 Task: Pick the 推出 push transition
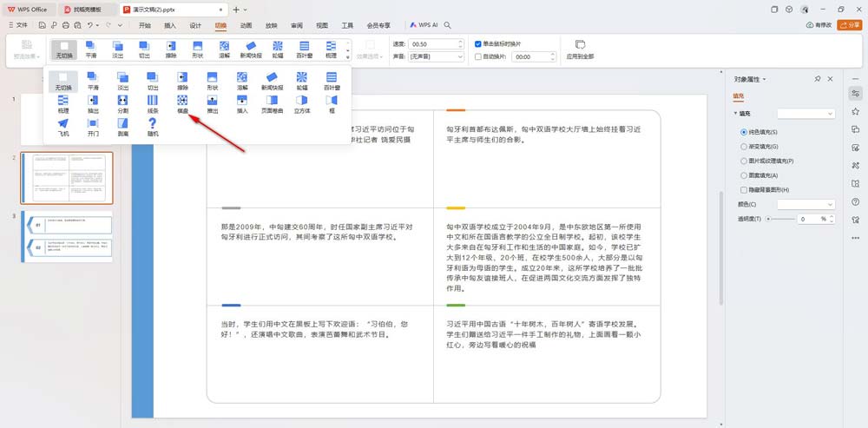[x=213, y=103]
